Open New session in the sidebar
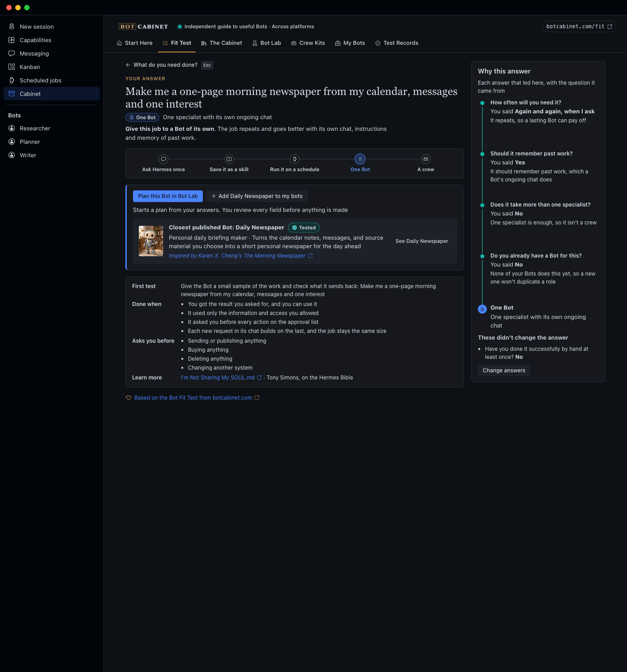The image size is (627, 672). coord(52,26)
